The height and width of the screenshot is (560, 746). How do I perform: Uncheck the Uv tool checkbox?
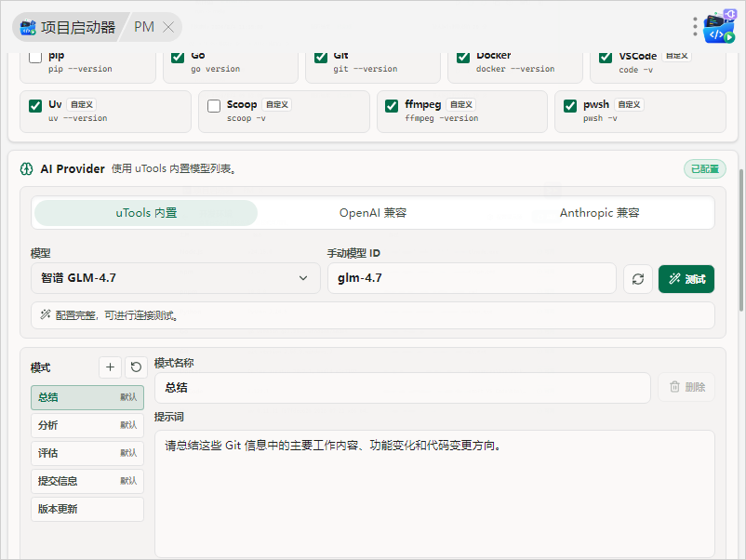pyautogui.click(x=35, y=106)
